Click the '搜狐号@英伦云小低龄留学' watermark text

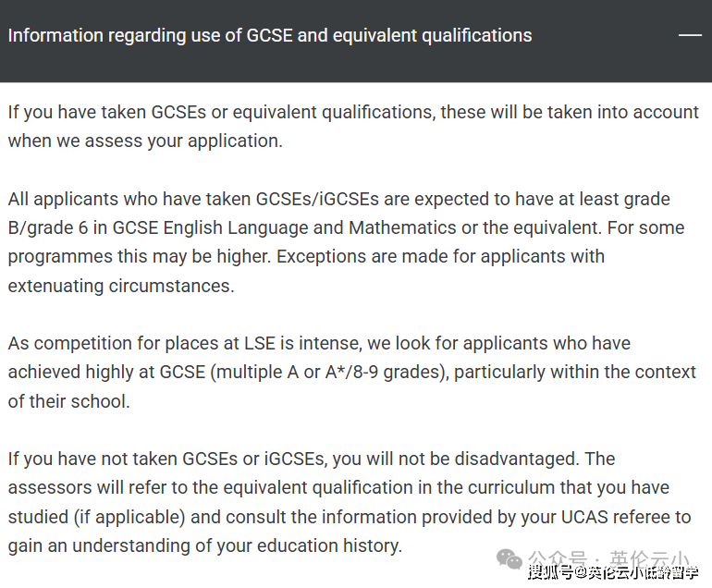tap(612, 572)
